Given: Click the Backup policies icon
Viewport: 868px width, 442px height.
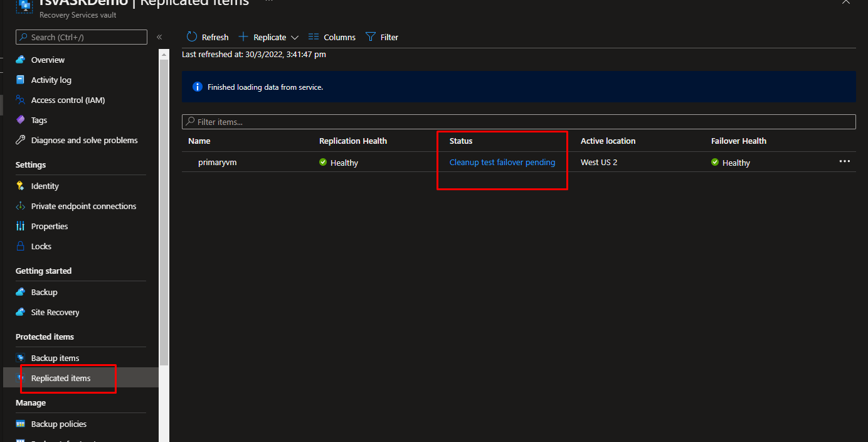Looking at the screenshot, I should point(21,424).
